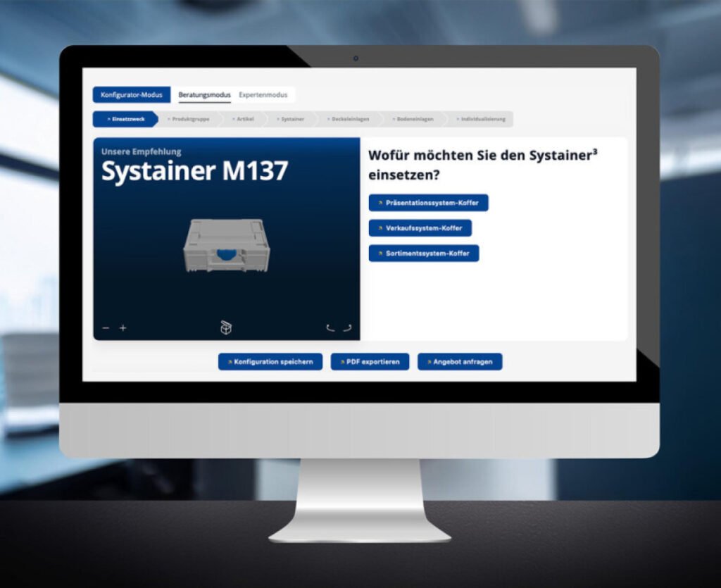
Task: Zoom out with the minus icon
Action: 106,327
